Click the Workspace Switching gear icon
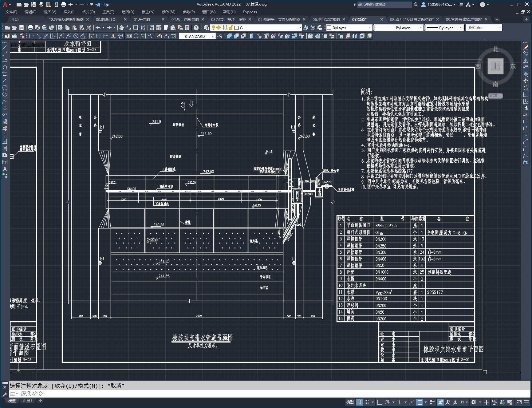The height and width of the screenshot is (408, 532). [x=474, y=402]
